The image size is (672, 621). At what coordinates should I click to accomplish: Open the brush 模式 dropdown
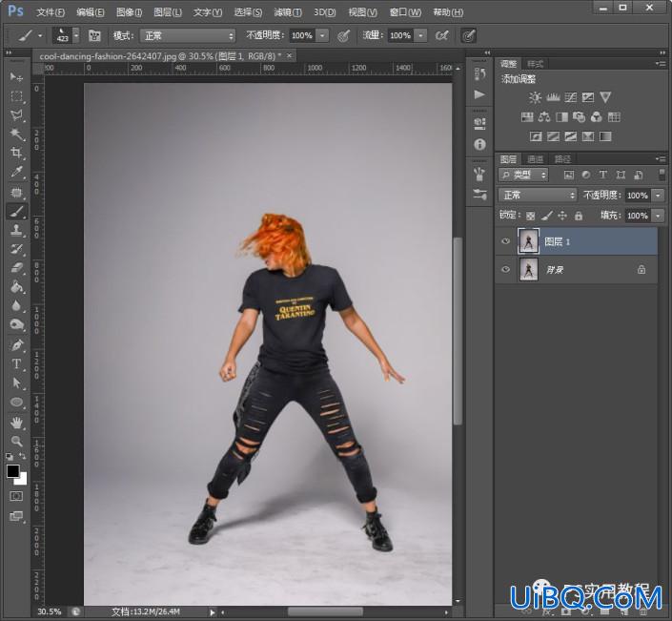click(x=188, y=35)
